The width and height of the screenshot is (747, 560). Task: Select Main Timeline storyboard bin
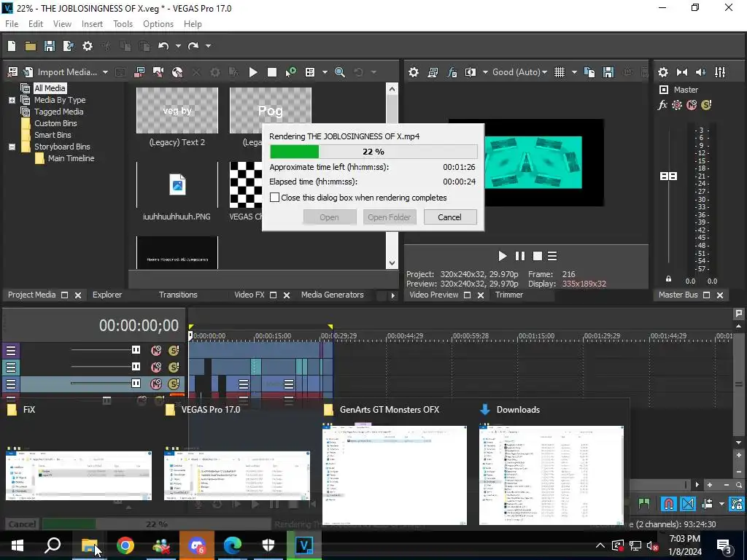click(71, 158)
